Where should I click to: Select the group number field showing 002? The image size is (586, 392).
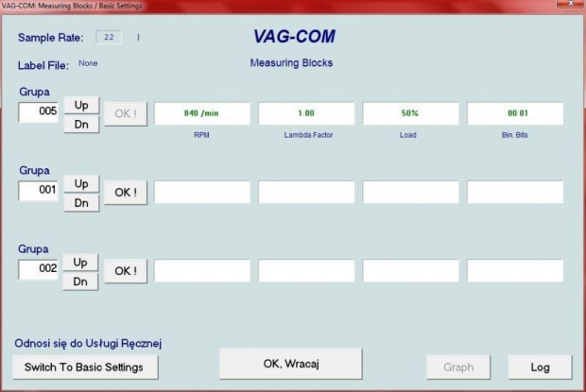coord(39,269)
